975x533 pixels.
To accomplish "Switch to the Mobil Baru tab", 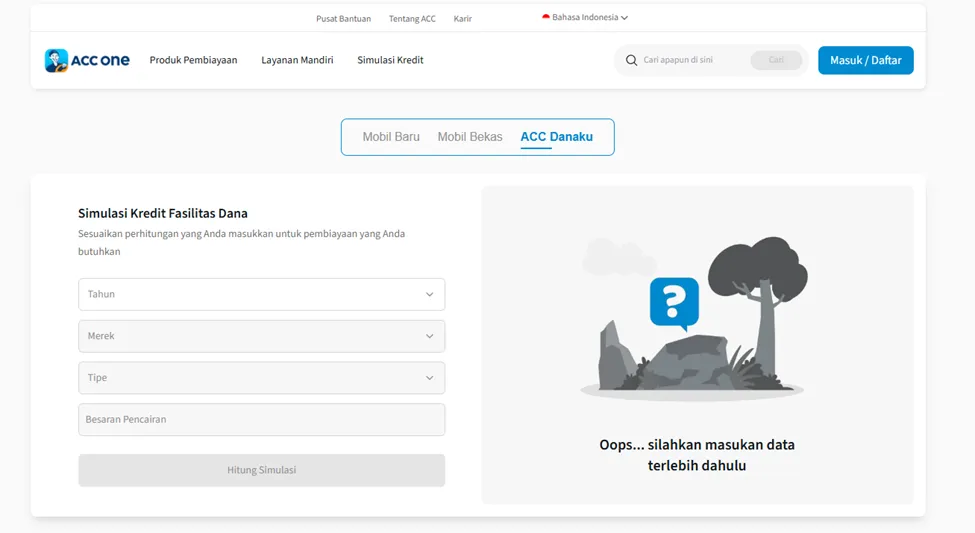I will [x=391, y=137].
